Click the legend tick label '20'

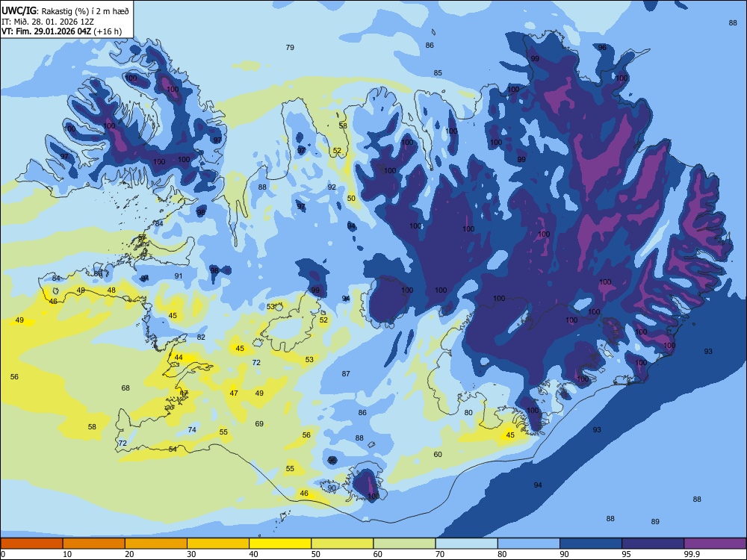coord(129,554)
